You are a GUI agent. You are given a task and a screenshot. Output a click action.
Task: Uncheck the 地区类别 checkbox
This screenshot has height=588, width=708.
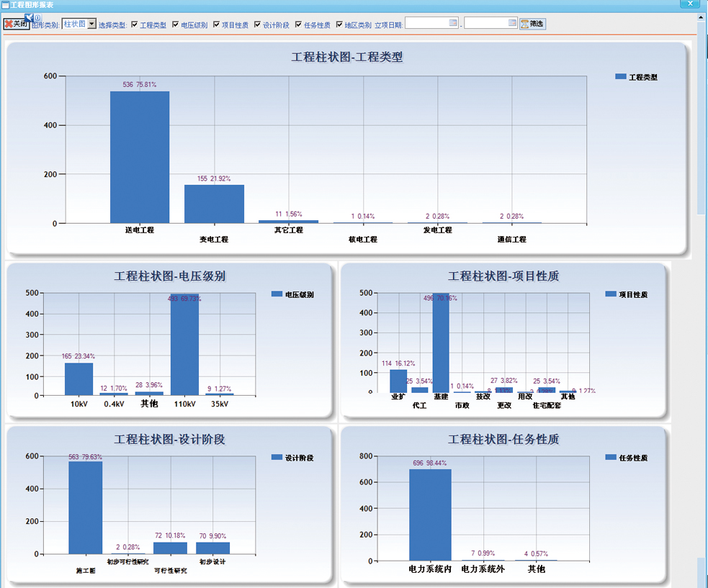340,24
